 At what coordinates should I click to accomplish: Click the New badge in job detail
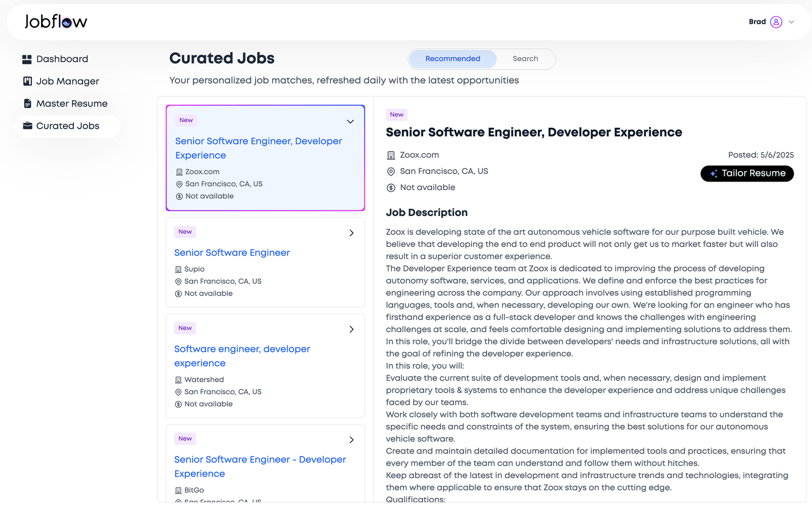pos(396,115)
